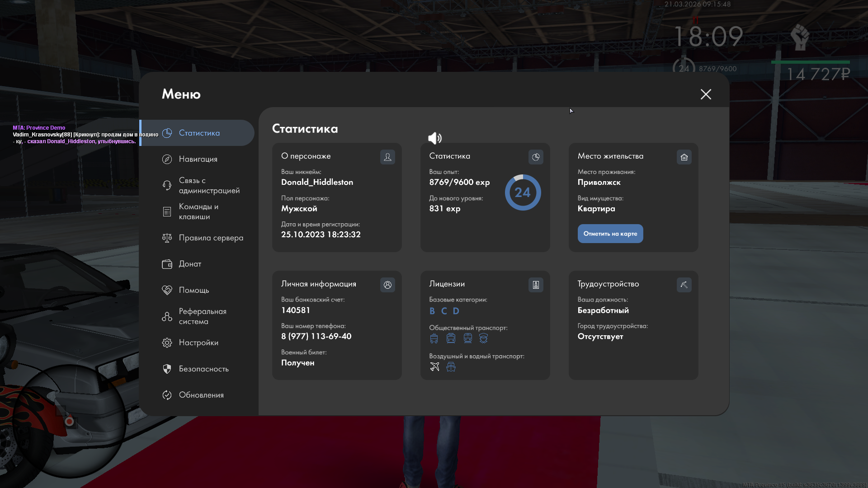Click the airplane license icon

click(434, 366)
